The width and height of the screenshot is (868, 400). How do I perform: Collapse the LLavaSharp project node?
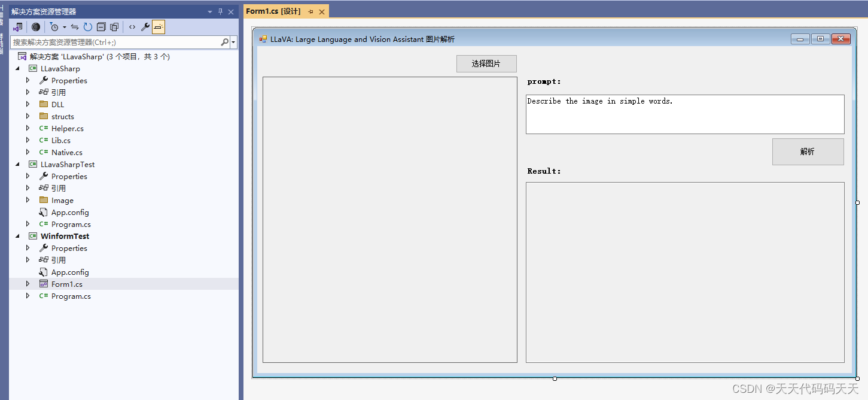click(x=17, y=68)
